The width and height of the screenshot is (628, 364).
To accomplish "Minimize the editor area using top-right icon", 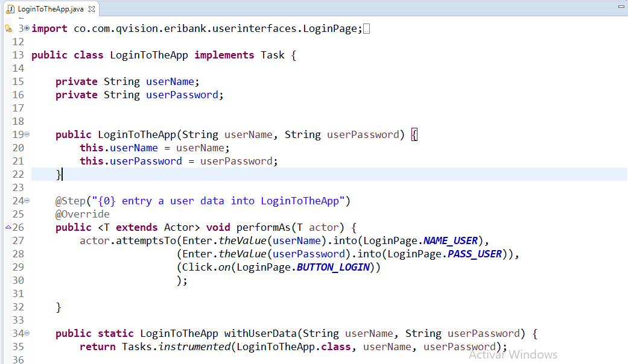I will click(x=621, y=6).
